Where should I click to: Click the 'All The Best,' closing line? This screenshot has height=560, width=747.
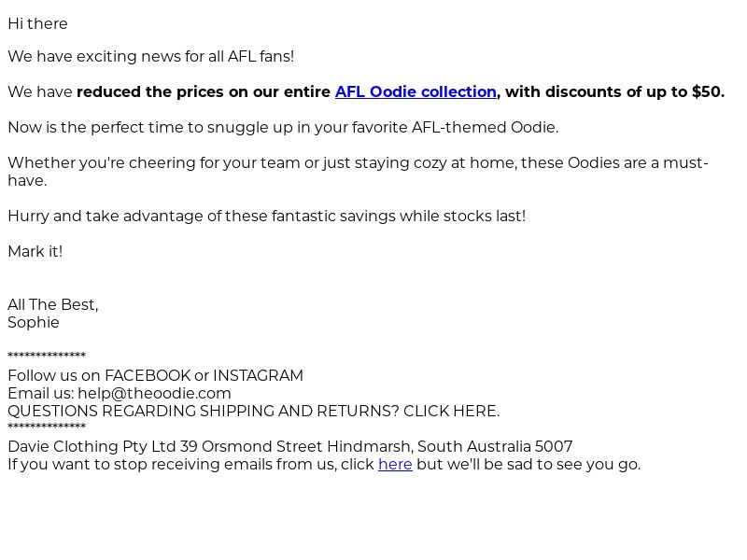[x=53, y=305]
